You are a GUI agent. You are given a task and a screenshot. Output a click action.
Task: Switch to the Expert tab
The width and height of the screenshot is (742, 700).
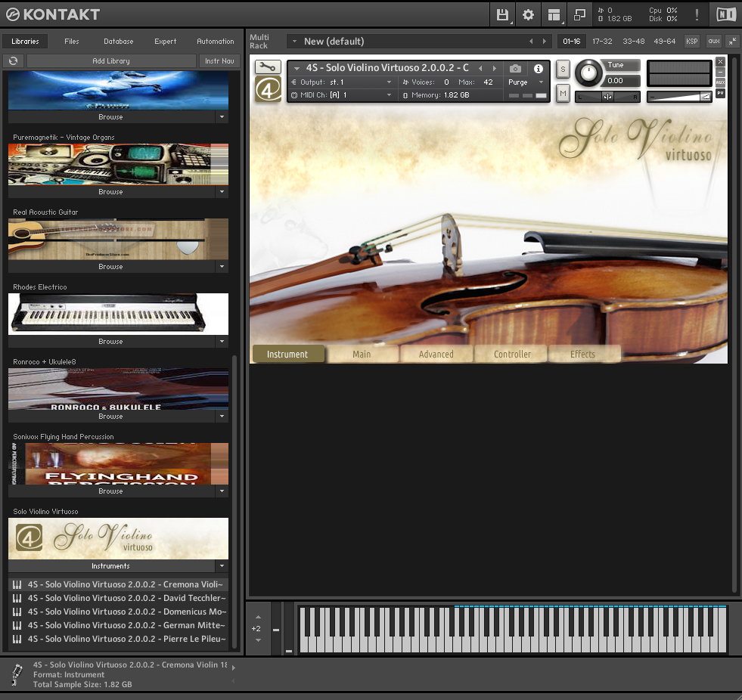click(x=165, y=41)
